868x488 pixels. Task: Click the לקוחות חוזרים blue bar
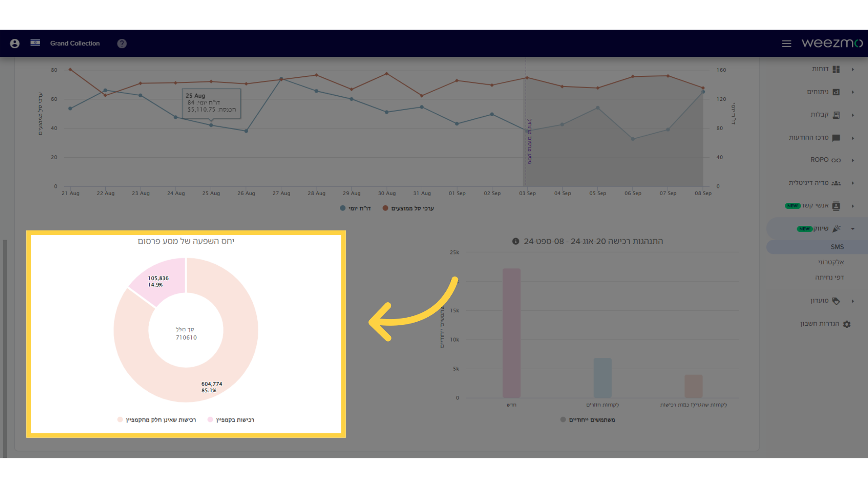pos(602,378)
